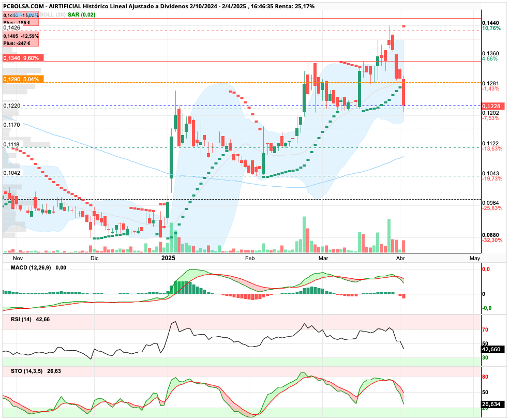Select the STO (14,3,5) indicator label
509x420 pixels.
pyautogui.click(x=26, y=371)
